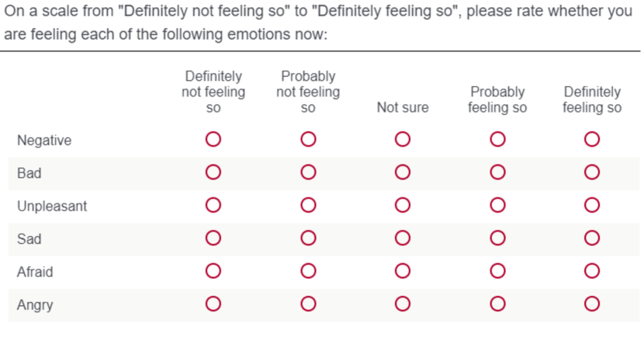Mark 'Definitely feeling so' for Sad
644x351 pixels.
pos(592,238)
